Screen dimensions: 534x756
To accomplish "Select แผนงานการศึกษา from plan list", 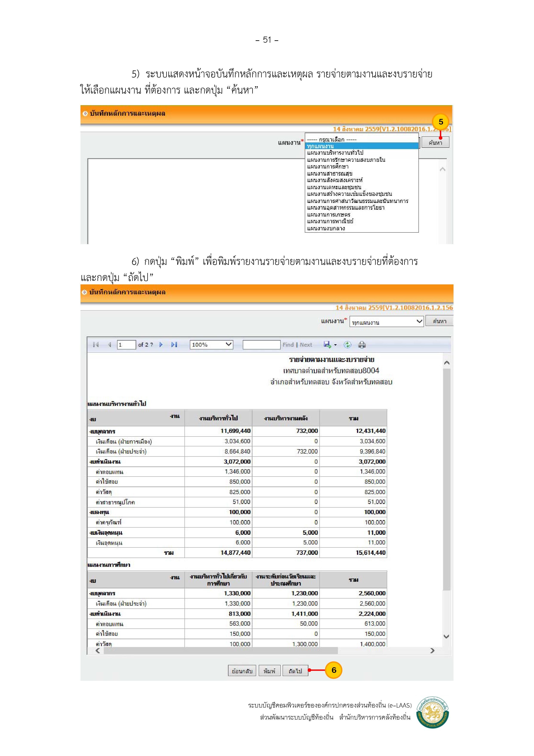I will (328, 167).
